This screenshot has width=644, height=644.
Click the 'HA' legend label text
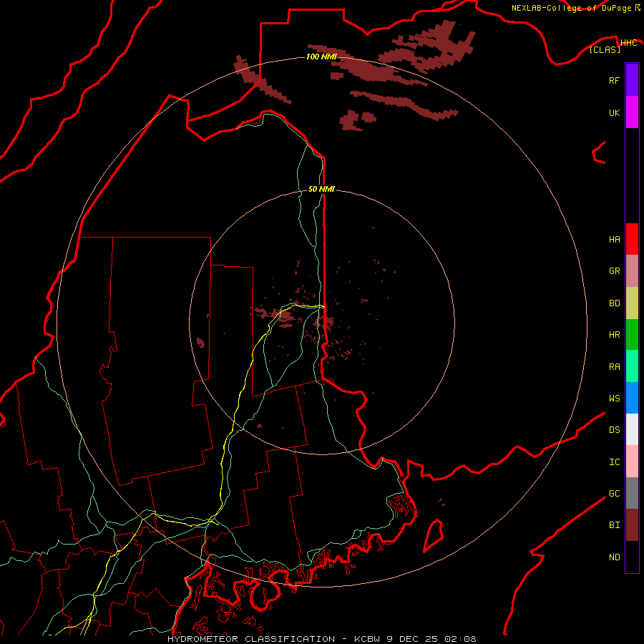click(614, 240)
